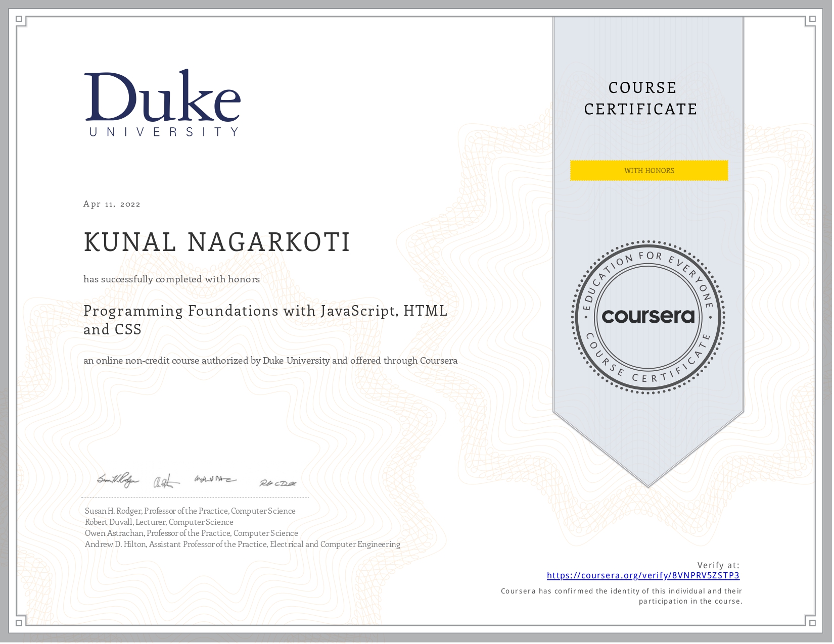This screenshot has height=644, width=834.
Task: Click the COURSE CERTIFICATE heading
Action: [641, 98]
